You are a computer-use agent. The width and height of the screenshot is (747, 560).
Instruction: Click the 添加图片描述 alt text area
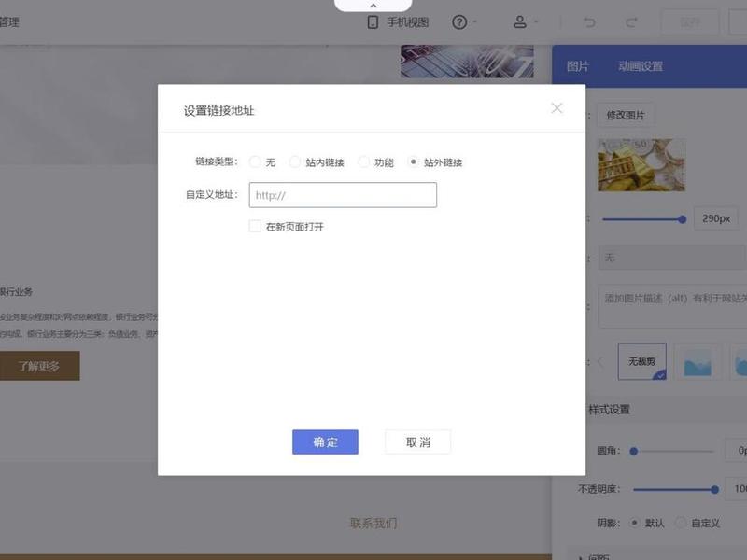click(671, 306)
